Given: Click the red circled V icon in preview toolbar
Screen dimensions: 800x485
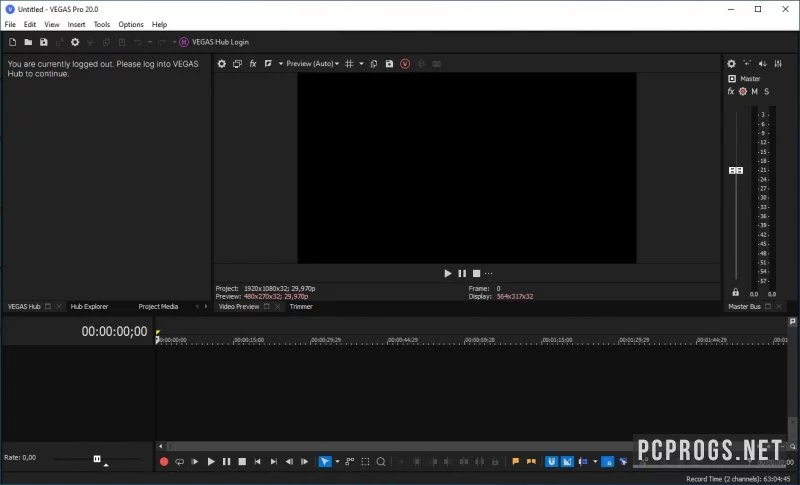Looking at the screenshot, I should tap(405, 64).
